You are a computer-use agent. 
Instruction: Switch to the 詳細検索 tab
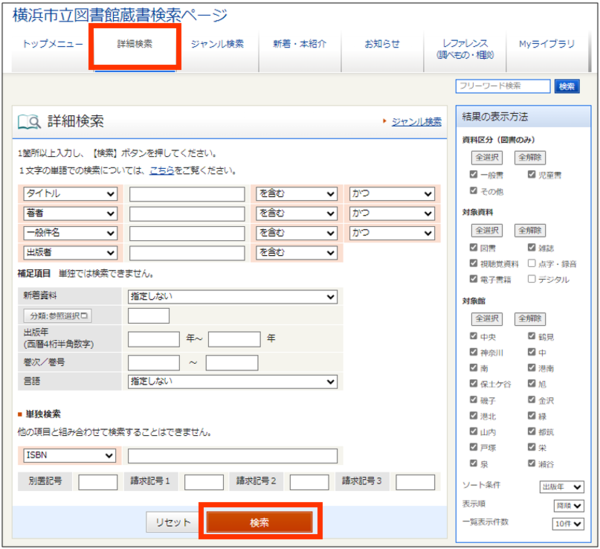[x=135, y=45]
